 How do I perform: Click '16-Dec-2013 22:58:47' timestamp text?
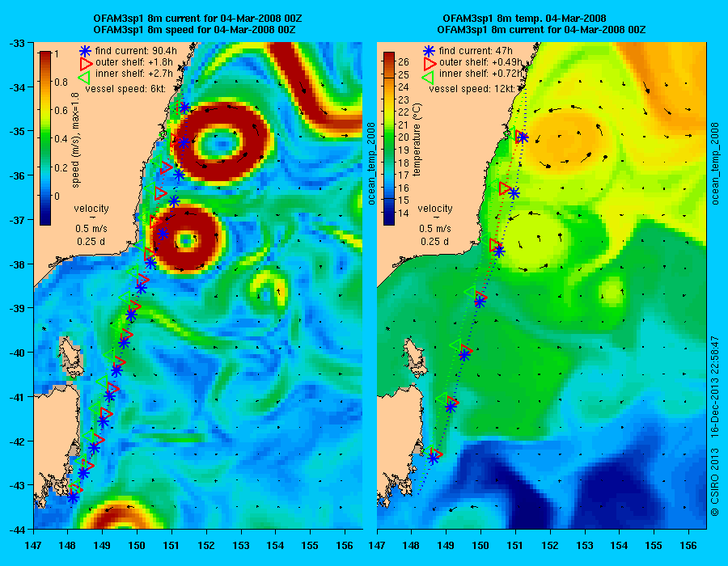[x=714, y=386]
